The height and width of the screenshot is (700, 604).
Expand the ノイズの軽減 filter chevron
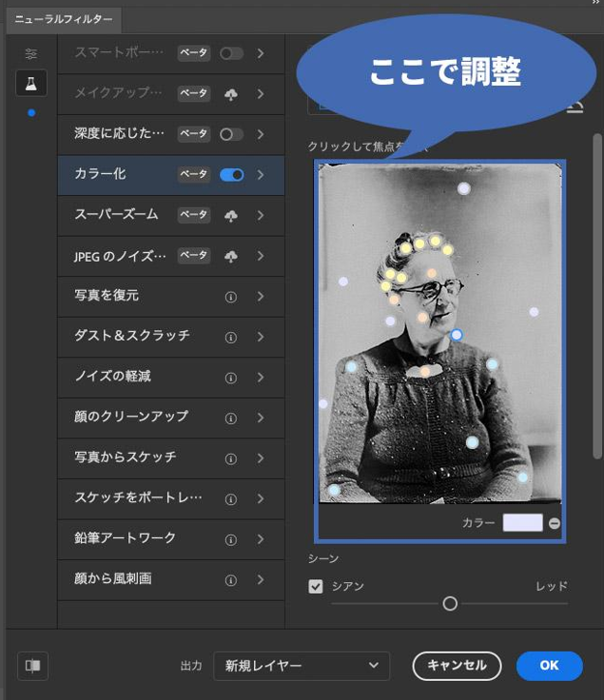point(261,378)
